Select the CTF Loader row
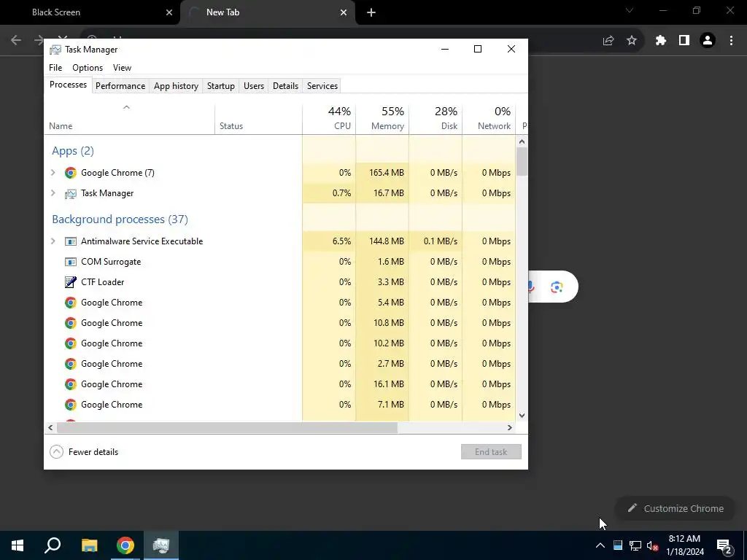 (x=279, y=282)
